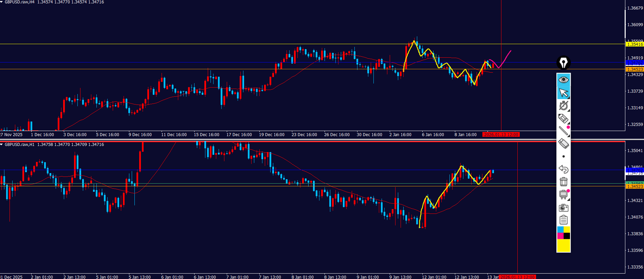Click the small dot brush size option
The image size is (644, 279).
[564, 156]
